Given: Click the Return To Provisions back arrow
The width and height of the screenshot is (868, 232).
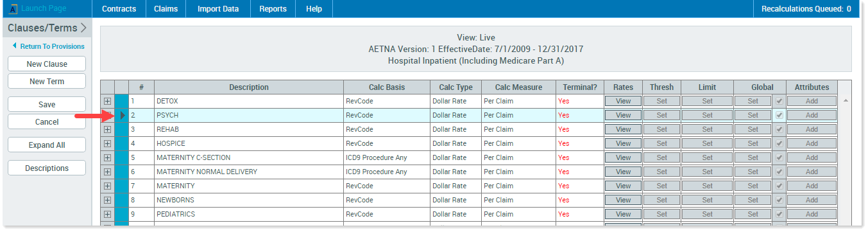Looking at the screenshot, I should pos(15,46).
